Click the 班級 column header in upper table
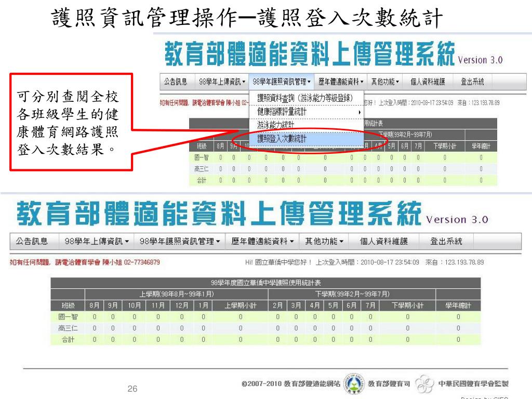The height and width of the screenshot is (399, 532). pyautogui.click(x=202, y=146)
